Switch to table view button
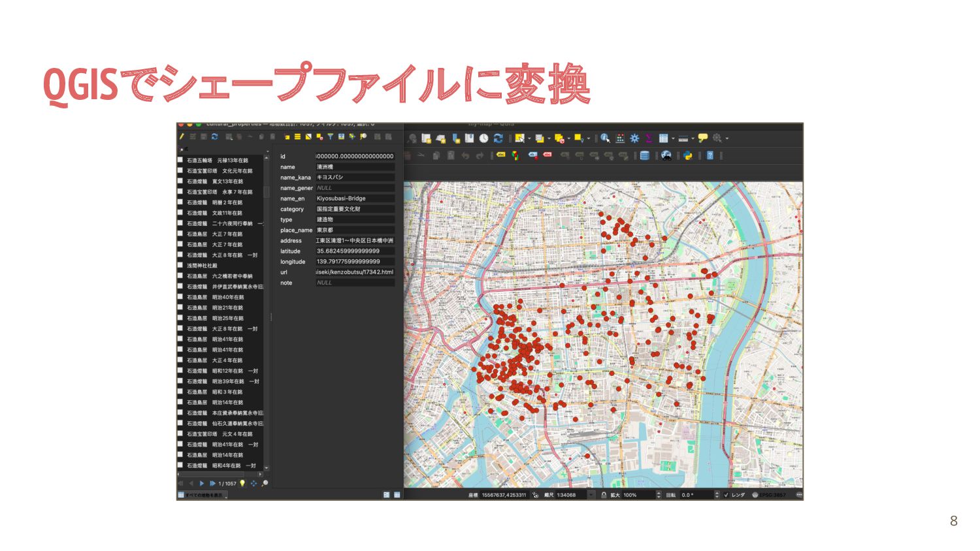Screen dimensions: 980x551 point(397,495)
